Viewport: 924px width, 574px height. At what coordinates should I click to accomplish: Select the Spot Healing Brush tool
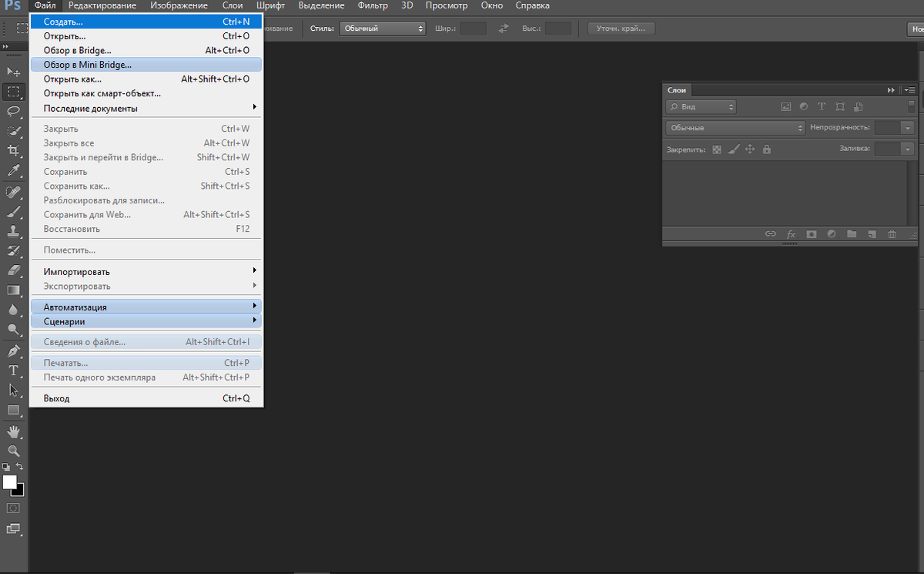tap(13, 191)
